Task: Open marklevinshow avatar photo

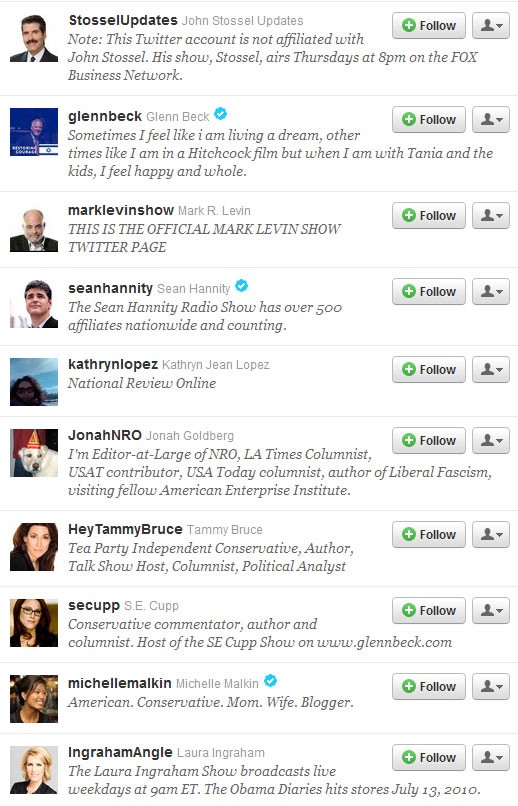Action: point(34,228)
